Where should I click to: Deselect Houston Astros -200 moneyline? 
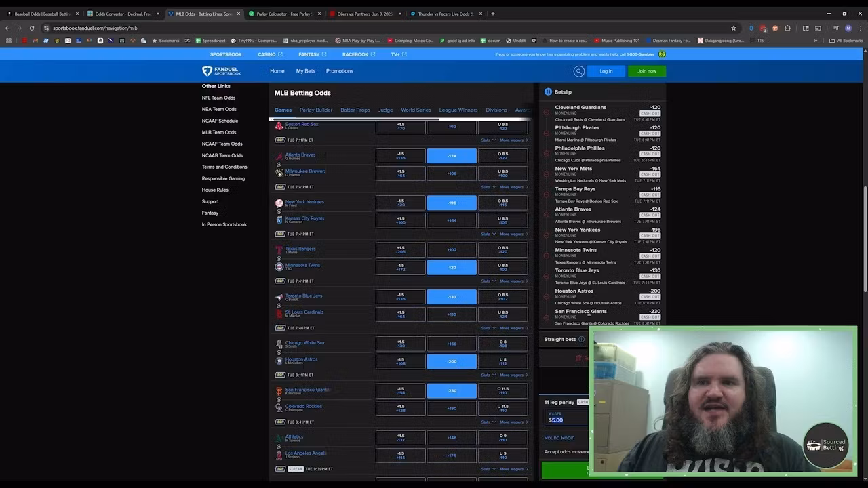[451, 361]
